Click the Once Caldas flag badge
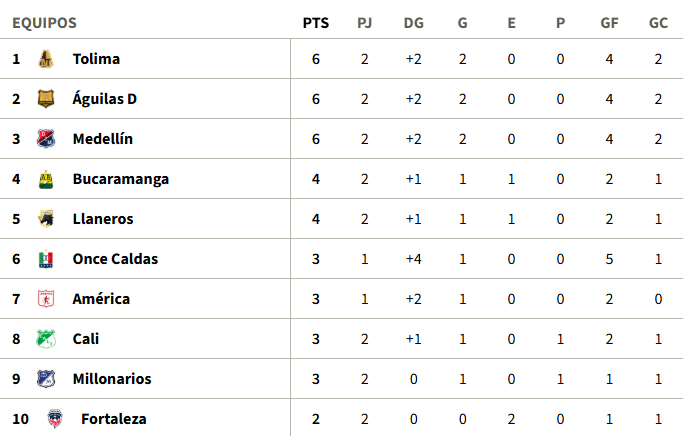The height and width of the screenshot is (436, 686). pyautogui.click(x=46, y=259)
